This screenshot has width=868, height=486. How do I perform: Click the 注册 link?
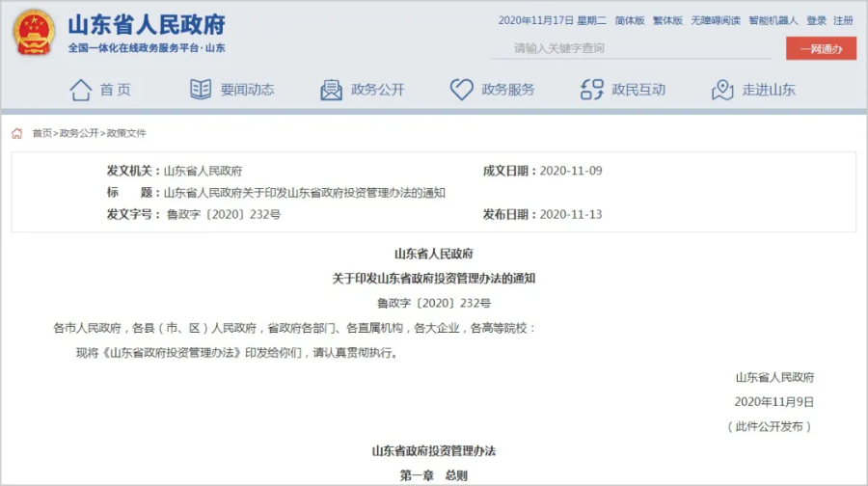click(843, 20)
